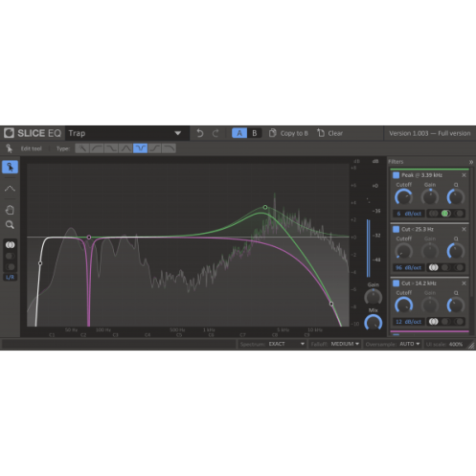Select the high cut node near 14 kHz

point(331,304)
